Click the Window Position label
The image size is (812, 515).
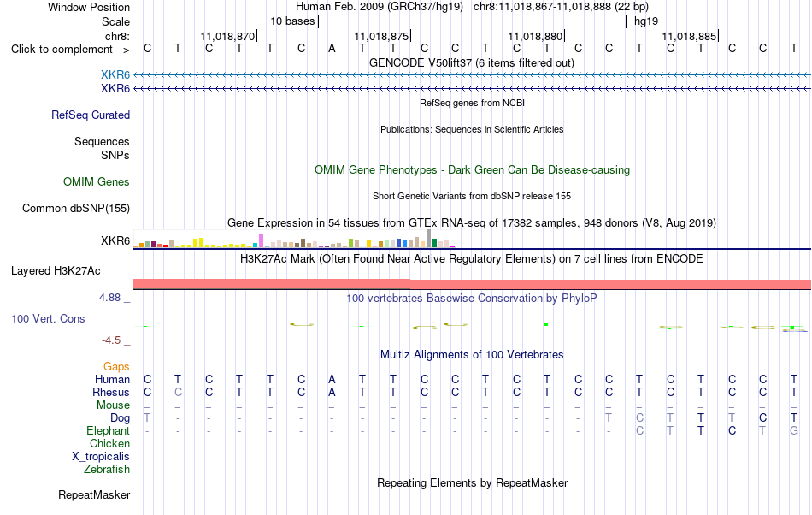click(89, 7)
